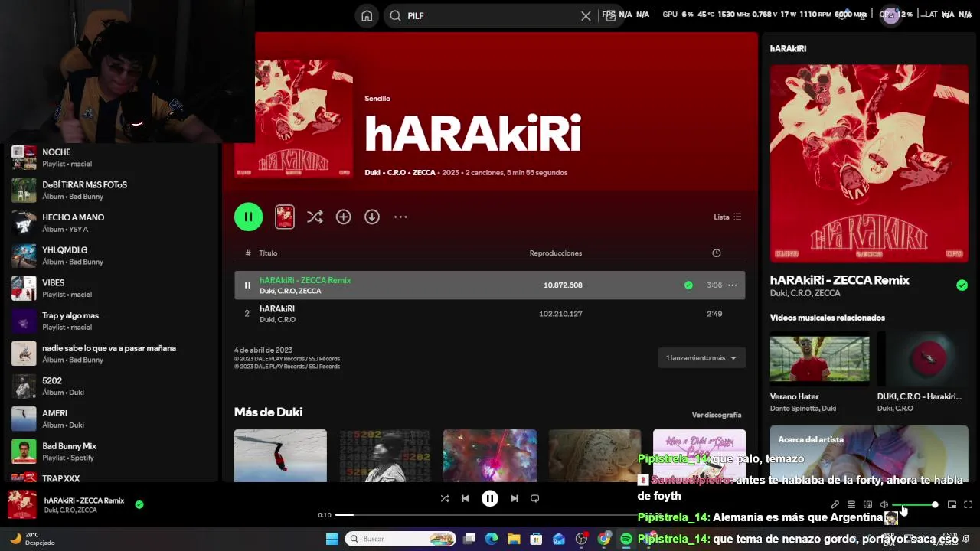Image resolution: width=980 pixels, height=551 pixels.
Task: Toggle shuffle in the bottom player controls
Action: 445,498
